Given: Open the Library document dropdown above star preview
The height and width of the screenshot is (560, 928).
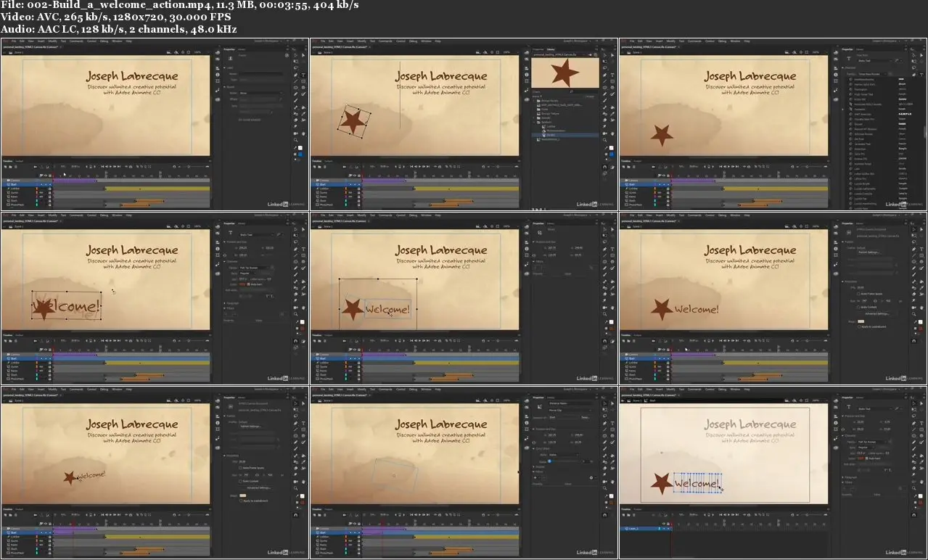Looking at the screenshot, I should 560,54.
